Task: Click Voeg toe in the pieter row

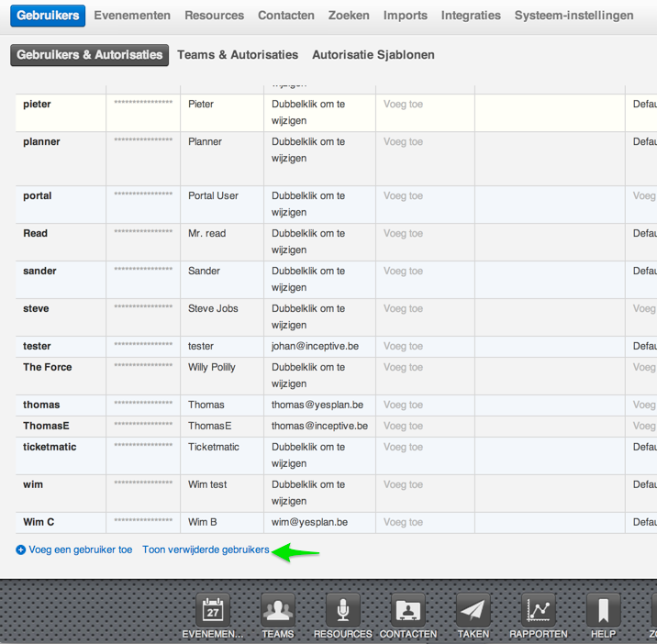Action: point(403,105)
